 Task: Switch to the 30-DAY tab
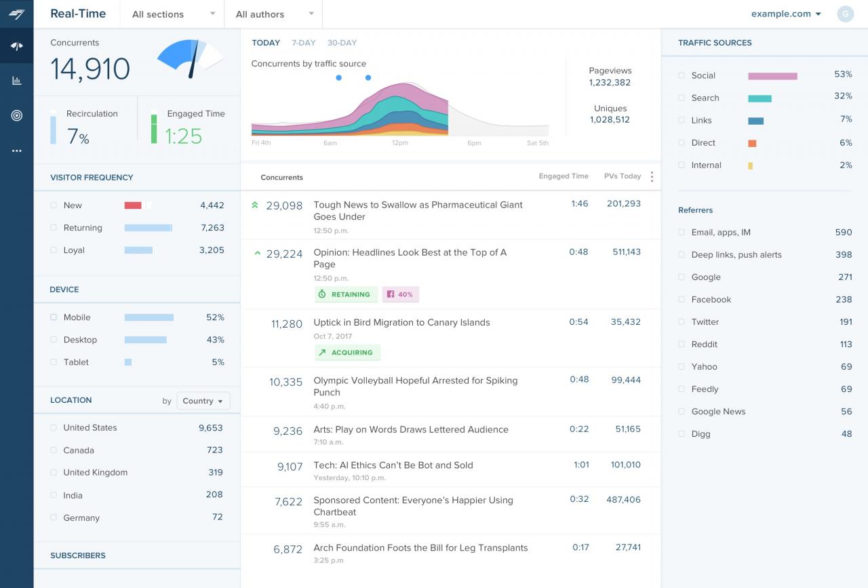tap(342, 43)
